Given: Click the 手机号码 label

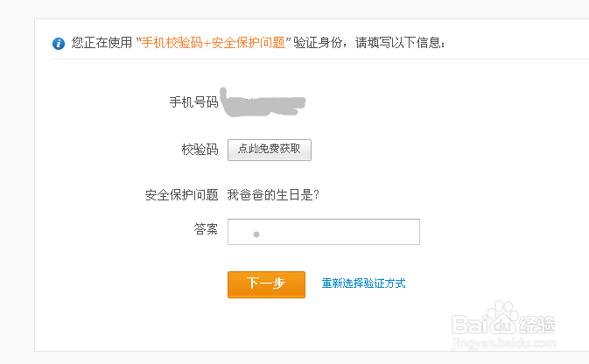Looking at the screenshot, I should tap(193, 101).
